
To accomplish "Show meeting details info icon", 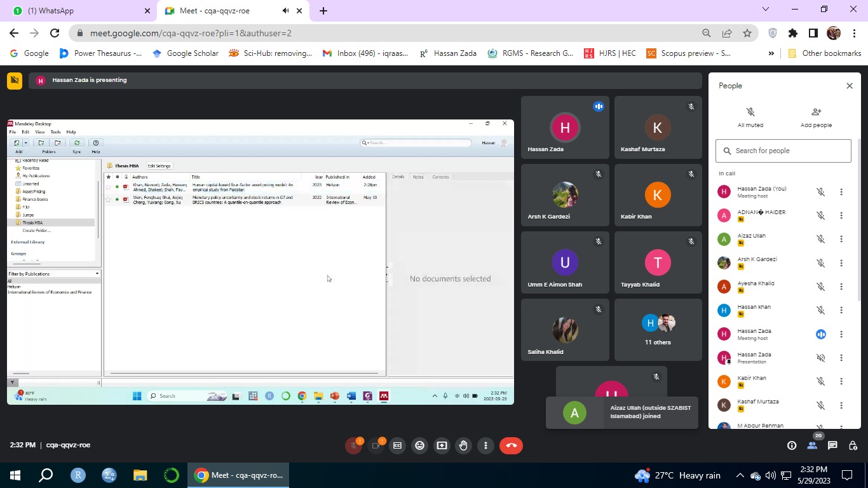I will tap(792, 445).
